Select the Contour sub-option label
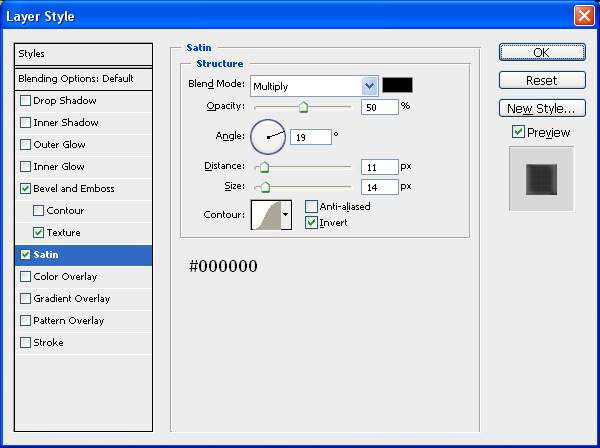Viewport: 600px width, 448px height. click(65, 210)
